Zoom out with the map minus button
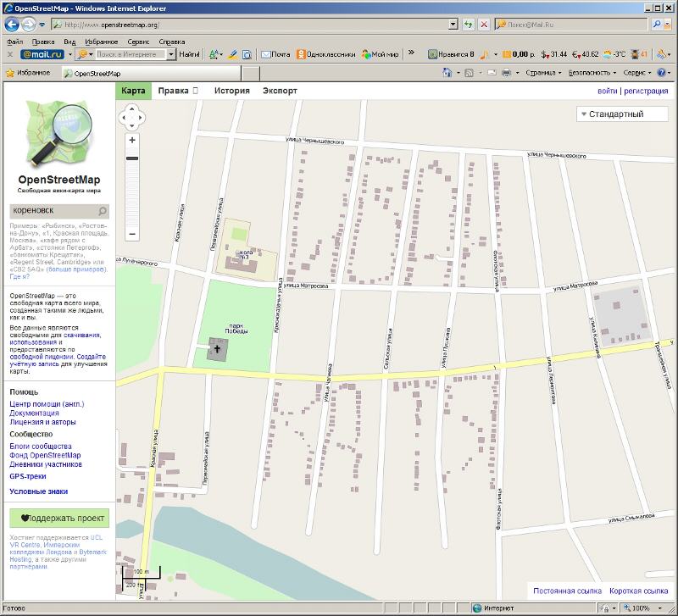Viewport: 678px width, 616px height. click(x=132, y=234)
